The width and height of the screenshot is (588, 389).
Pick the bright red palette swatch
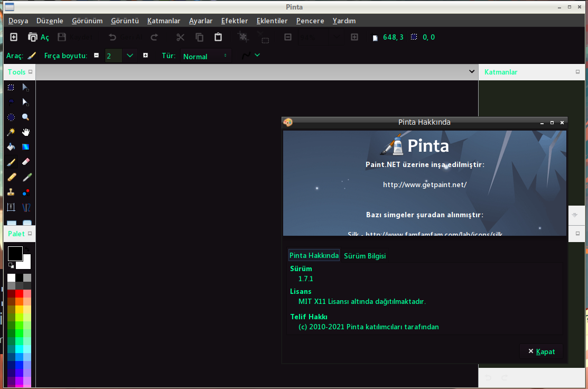click(x=19, y=293)
